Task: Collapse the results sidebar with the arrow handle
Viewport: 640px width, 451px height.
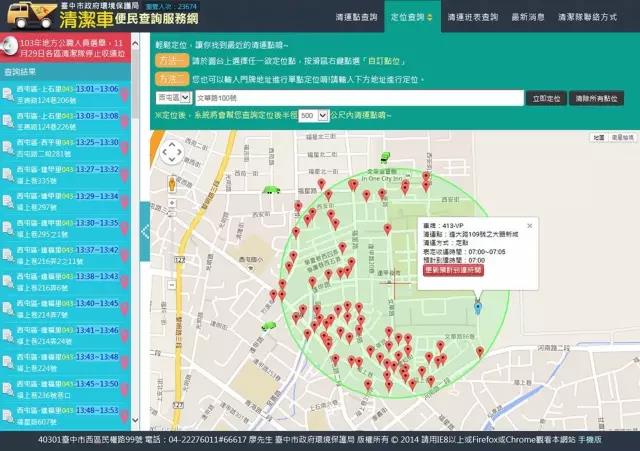Action: pyautogui.click(x=145, y=231)
